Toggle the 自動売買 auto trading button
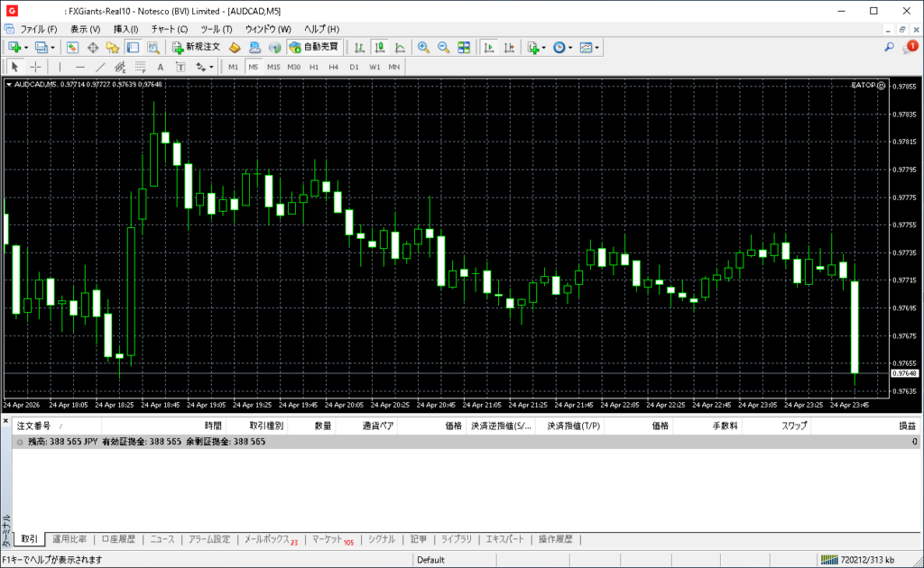 click(314, 47)
